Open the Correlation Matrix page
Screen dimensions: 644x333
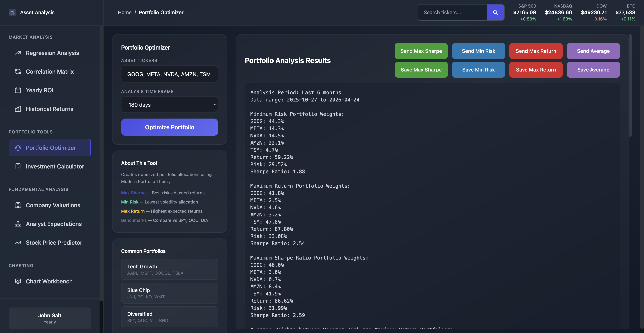(x=50, y=72)
